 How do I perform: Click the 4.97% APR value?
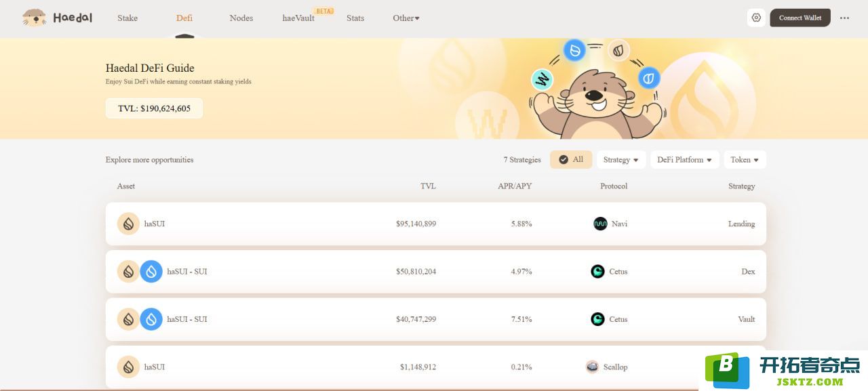(521, 272)
